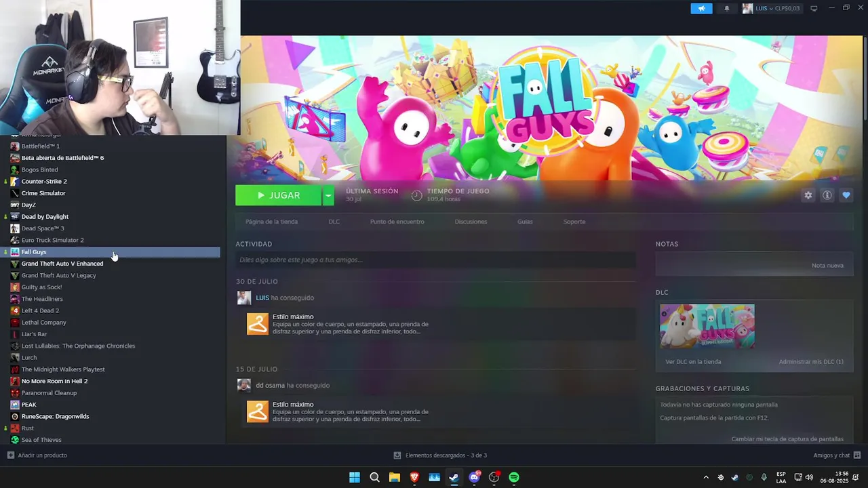Expand the arrow next to JUGAR
This screenshot has height=488, width=868.
(328, 195)
